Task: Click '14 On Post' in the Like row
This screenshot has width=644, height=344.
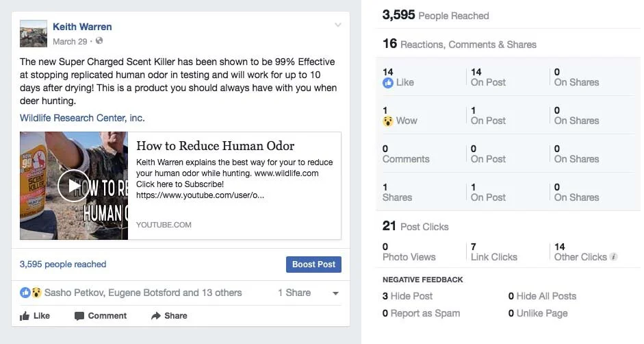Action: click(x=489, y=77)
